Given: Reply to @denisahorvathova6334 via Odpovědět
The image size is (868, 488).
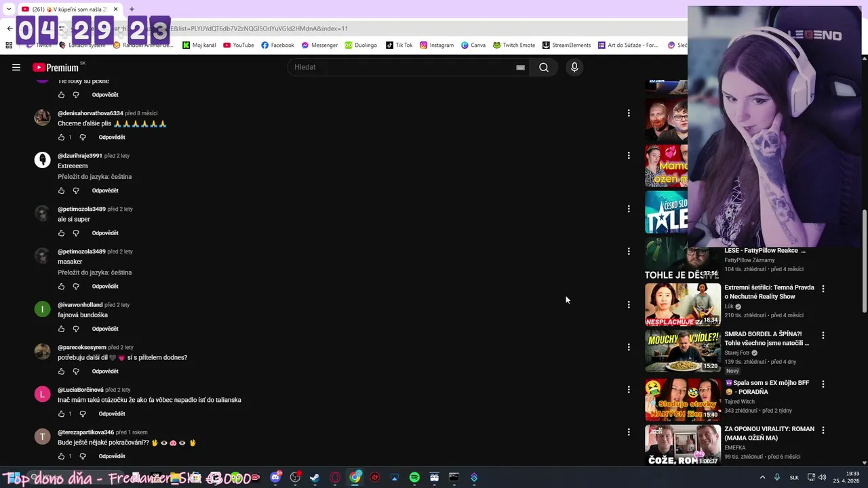Looking at the screenshot, I should (112, 137).
